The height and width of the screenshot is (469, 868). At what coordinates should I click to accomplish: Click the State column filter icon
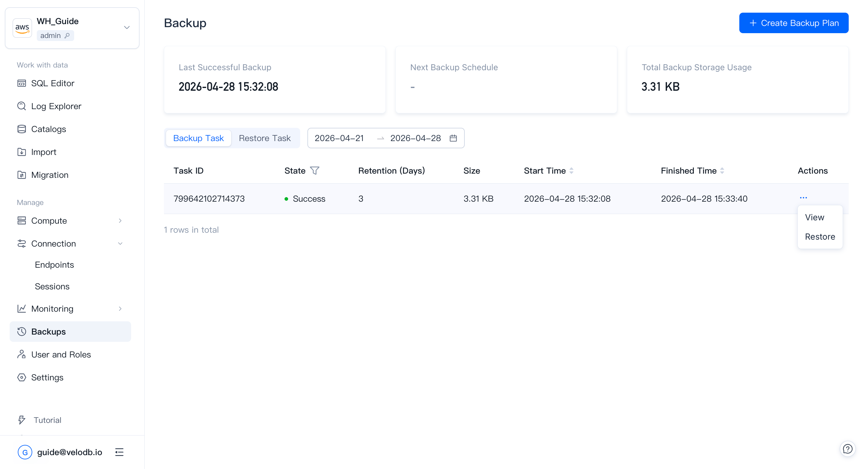point(314,171)
